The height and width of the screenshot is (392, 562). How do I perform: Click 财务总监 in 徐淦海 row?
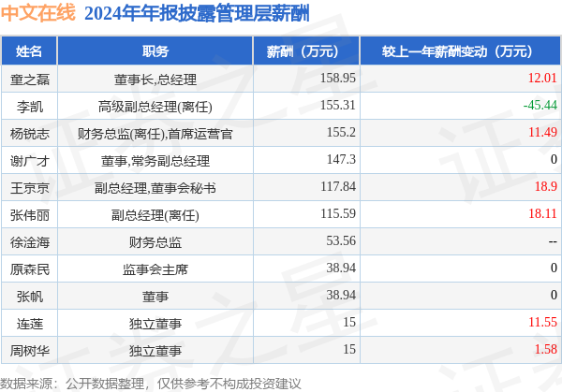pos(155,242)
